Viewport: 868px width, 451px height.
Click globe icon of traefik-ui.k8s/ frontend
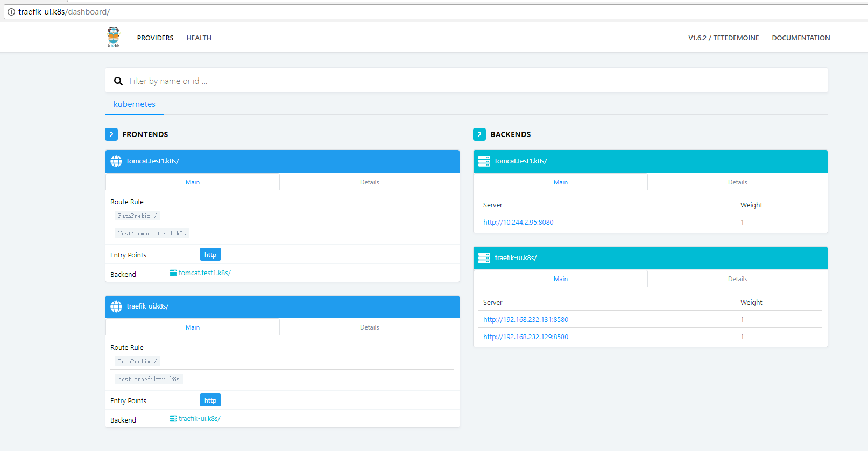pos(116,306)
